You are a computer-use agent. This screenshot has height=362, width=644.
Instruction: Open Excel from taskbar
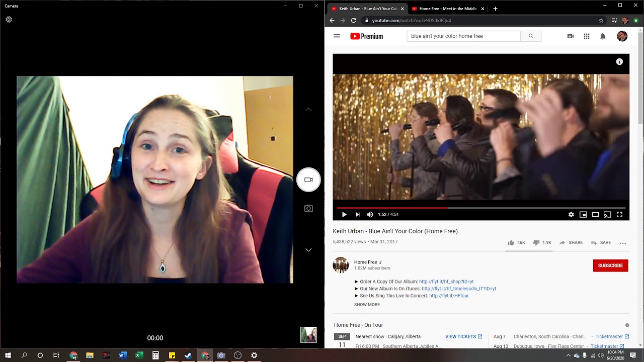(139, 355)
